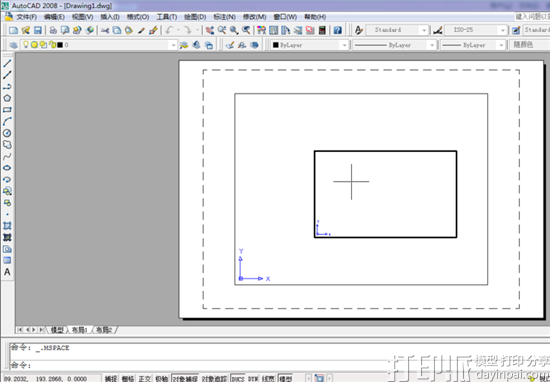Open the 视图(V) menu
The width and height of the screenshot is (550, 382).
click(82, 17)
